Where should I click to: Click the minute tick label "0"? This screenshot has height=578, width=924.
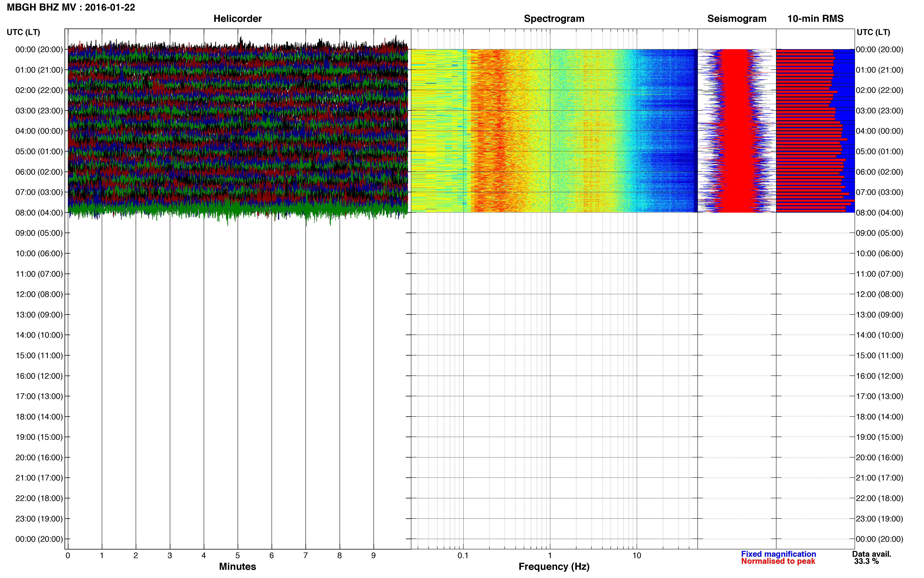(x=68, y=555)
